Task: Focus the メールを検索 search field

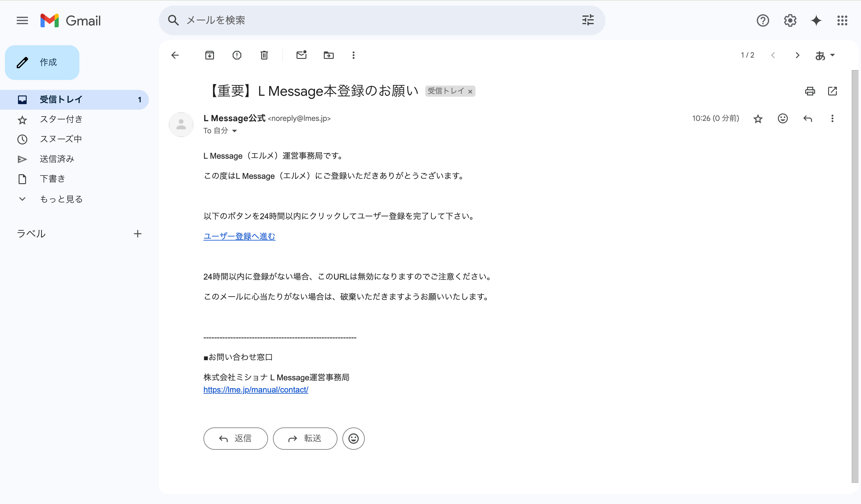Action: [379, 20]
